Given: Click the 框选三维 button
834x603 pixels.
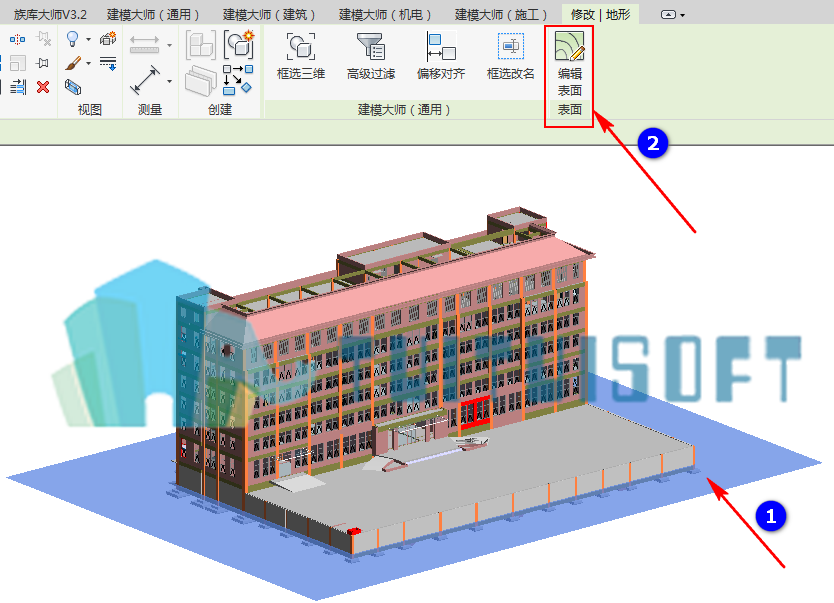Looking at the screenshot, I should (301, 56).
